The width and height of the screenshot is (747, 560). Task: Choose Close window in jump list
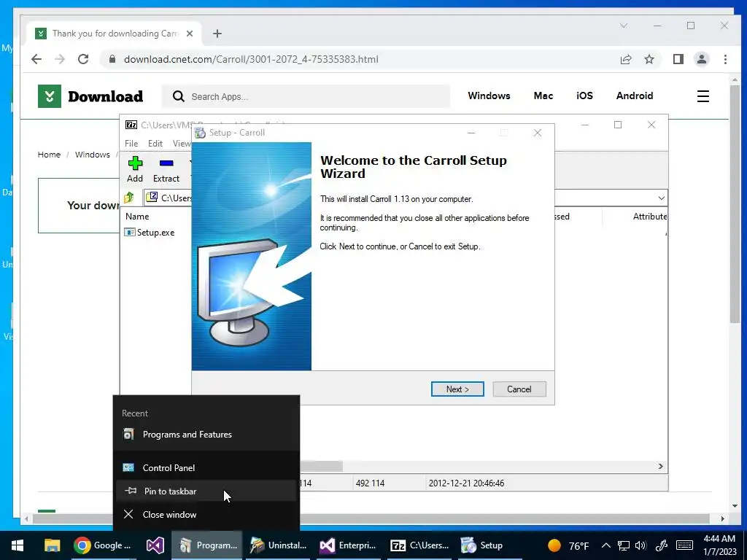point(206,514)
